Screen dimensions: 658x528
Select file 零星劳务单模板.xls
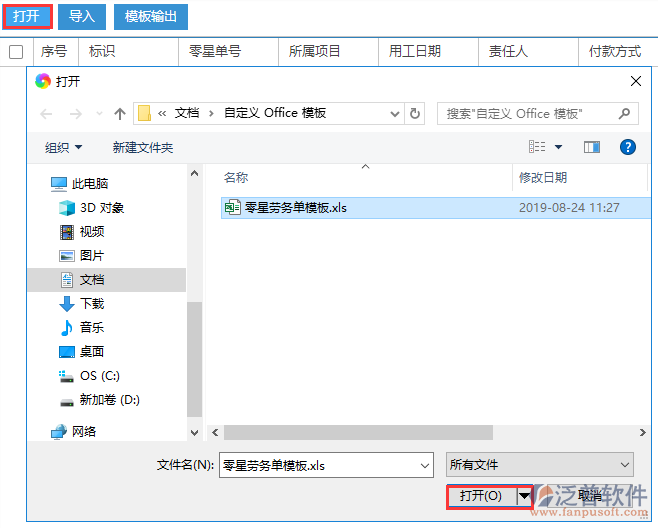[436, 208]
